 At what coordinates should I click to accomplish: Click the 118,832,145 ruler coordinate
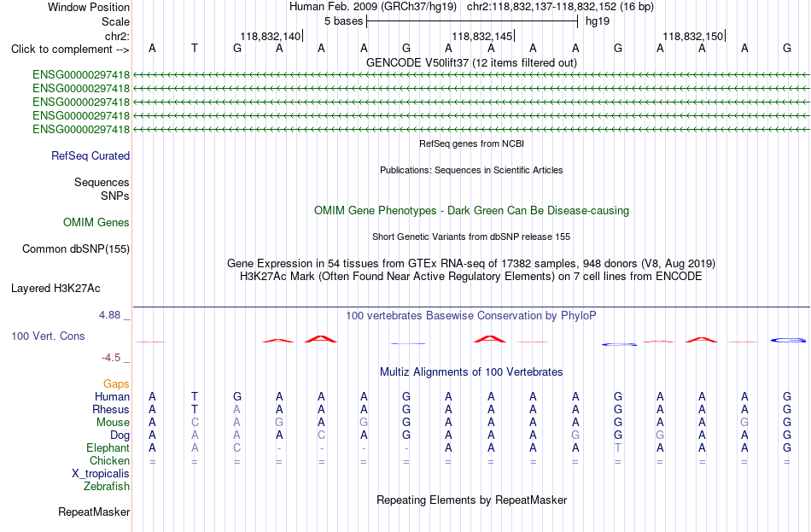tap(482, 36)
